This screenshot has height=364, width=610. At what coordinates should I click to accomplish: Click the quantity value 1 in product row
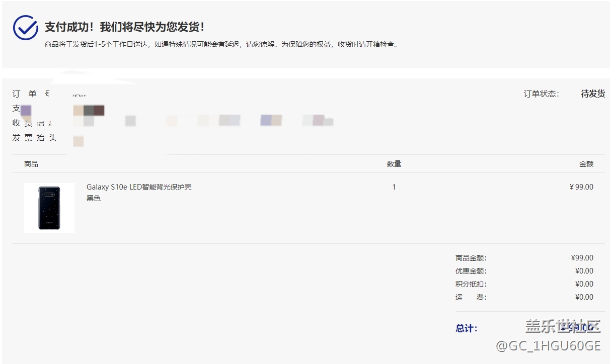tap(394, 187)
